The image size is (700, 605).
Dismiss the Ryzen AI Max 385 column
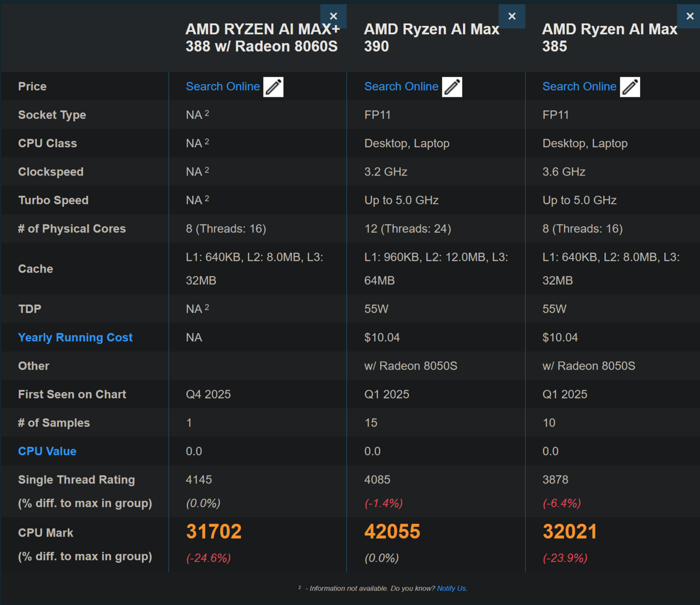(689, 16)
